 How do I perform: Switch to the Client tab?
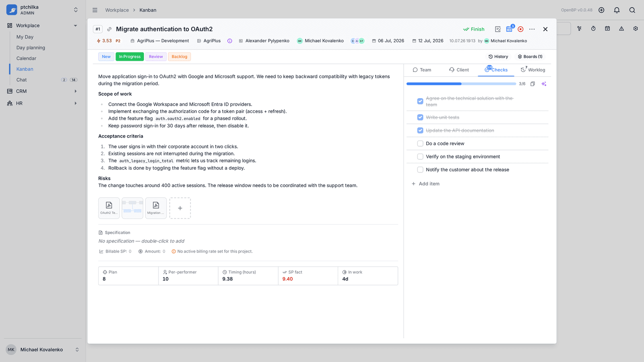[459, 70]
